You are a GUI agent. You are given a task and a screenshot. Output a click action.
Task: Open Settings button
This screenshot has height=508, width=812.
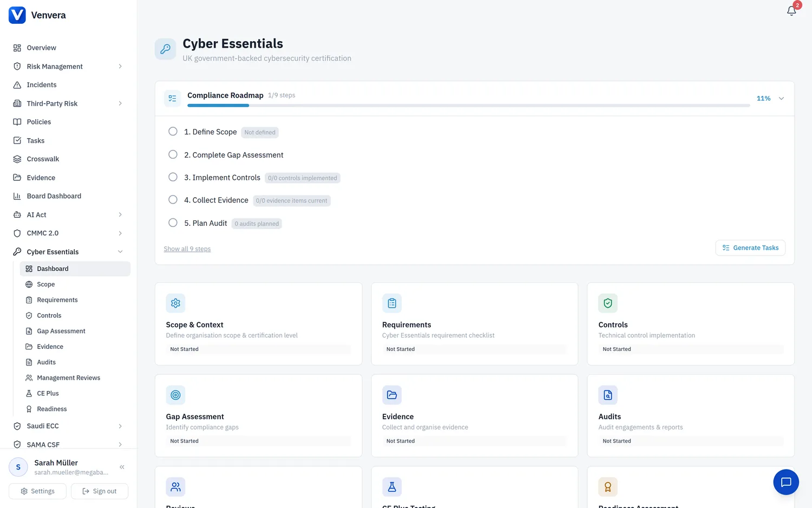[x=37, y=491]
